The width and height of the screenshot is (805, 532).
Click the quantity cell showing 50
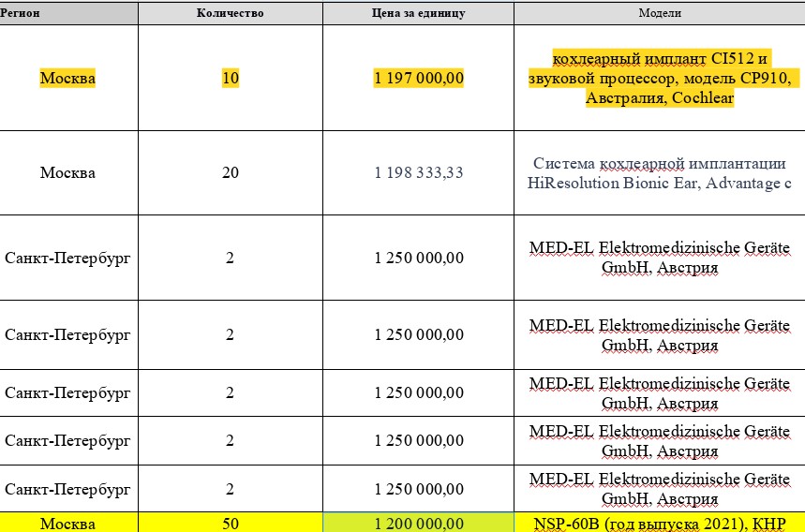coord(231,523)
